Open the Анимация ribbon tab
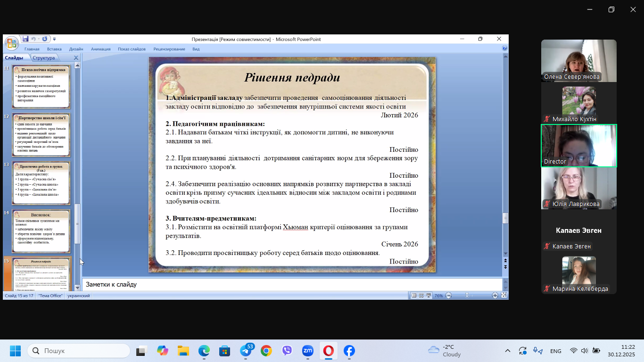The image size is (644, 362). point(100,49)
